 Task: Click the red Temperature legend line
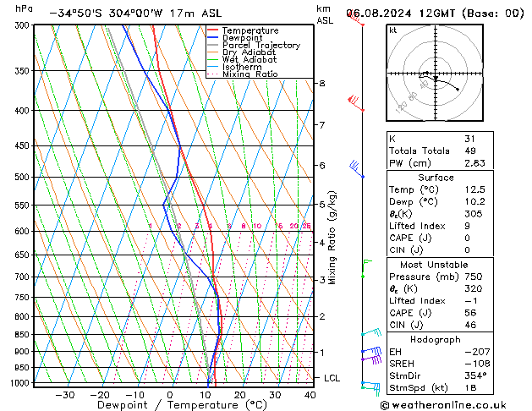click(x=217, y=30)
